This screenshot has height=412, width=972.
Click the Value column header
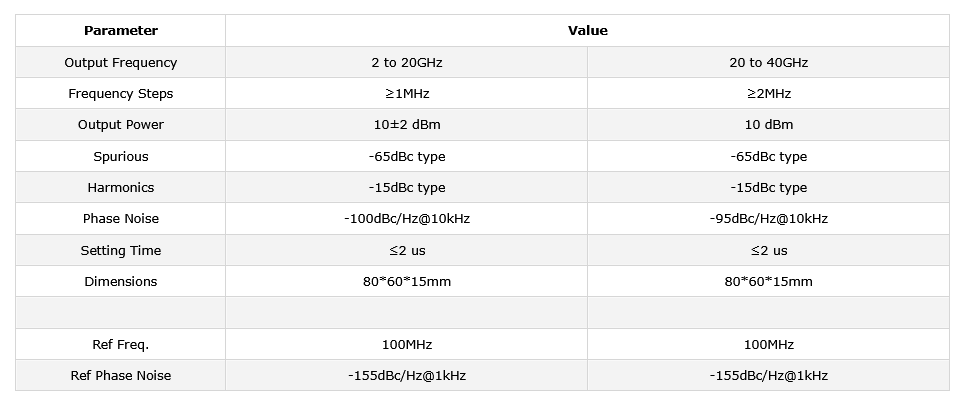[x=587, y=31]
